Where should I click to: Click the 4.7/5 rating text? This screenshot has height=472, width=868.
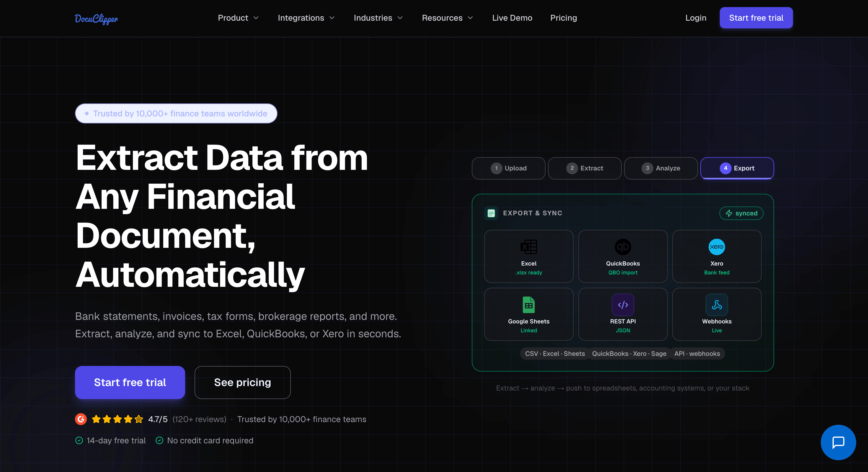[x=158, y=419]
